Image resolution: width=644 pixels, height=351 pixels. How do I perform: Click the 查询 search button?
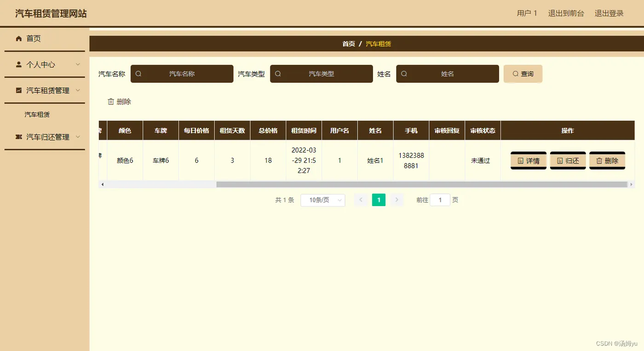[x=523, y=74]
